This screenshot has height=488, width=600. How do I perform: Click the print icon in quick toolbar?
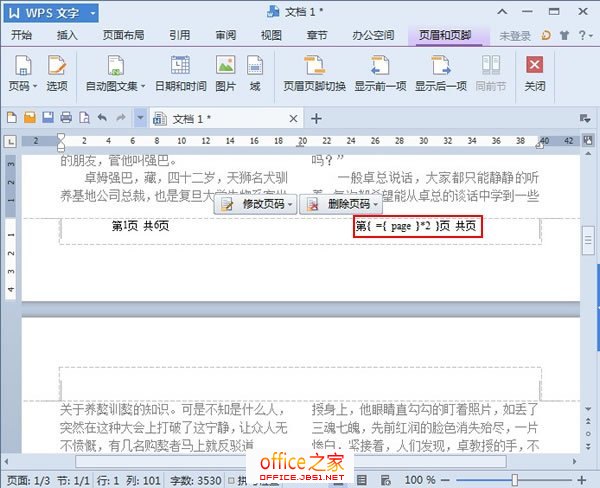66,118
